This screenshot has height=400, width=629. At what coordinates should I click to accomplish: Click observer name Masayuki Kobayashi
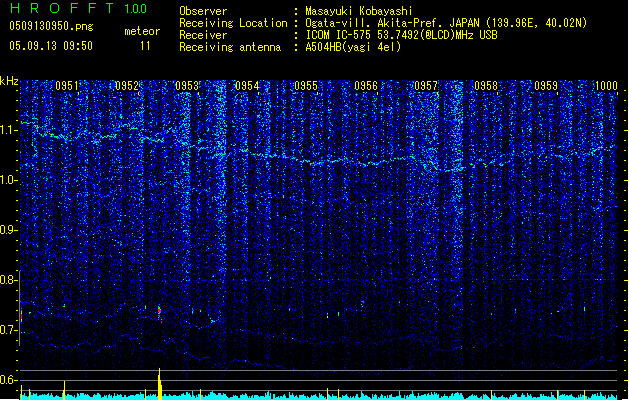pos(359,11)
